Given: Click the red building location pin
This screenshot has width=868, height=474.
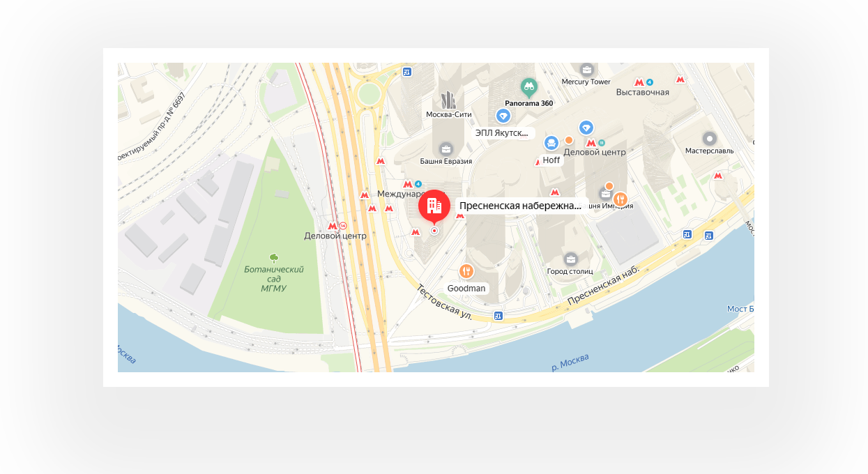Looking at the screenshot, I should click(434, 206).
